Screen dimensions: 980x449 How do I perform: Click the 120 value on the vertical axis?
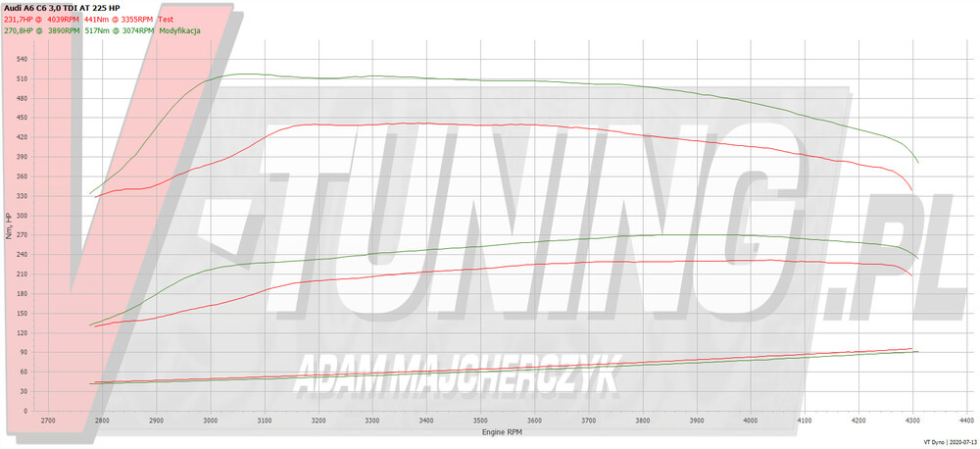point(22,331)
